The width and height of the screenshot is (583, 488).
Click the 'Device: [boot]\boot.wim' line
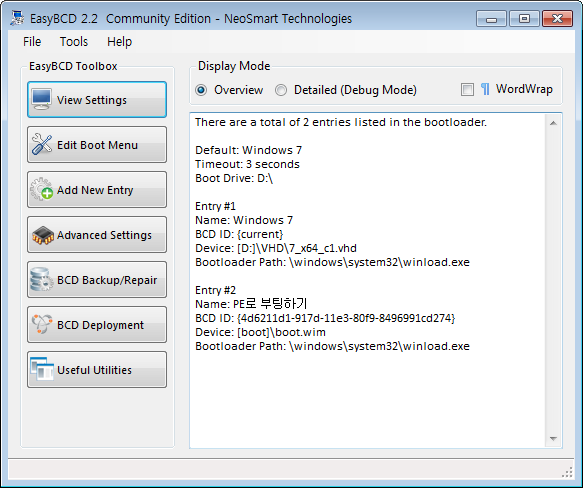[x=260, y=333]
